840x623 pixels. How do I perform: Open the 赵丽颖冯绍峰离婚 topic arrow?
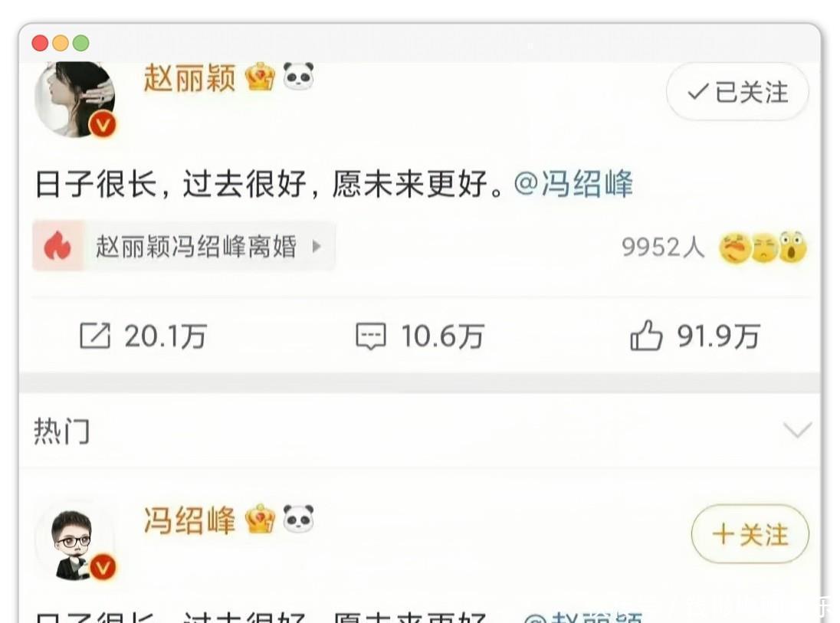point(317,247)
